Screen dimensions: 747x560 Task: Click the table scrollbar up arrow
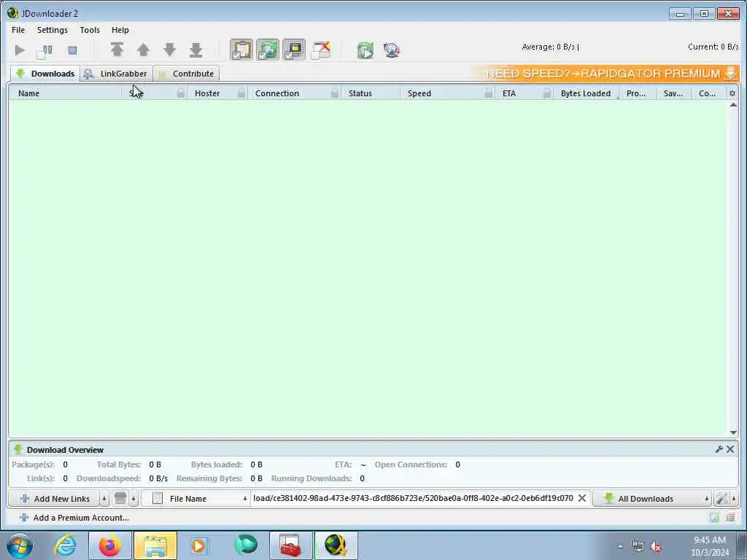pos(733,105)
